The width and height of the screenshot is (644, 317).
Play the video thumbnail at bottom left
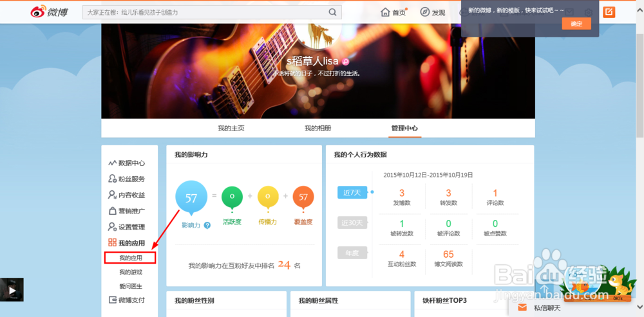(x=12, y=289)
